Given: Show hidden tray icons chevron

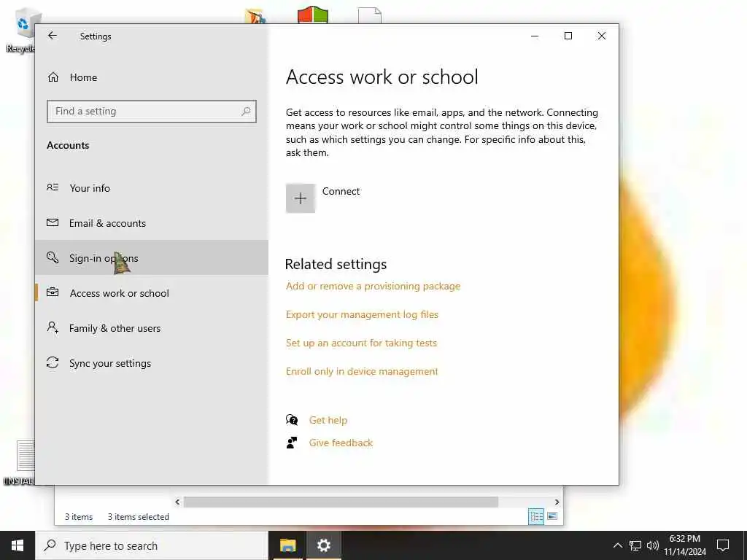Looking at the screenshot, I should pos(617,545).
